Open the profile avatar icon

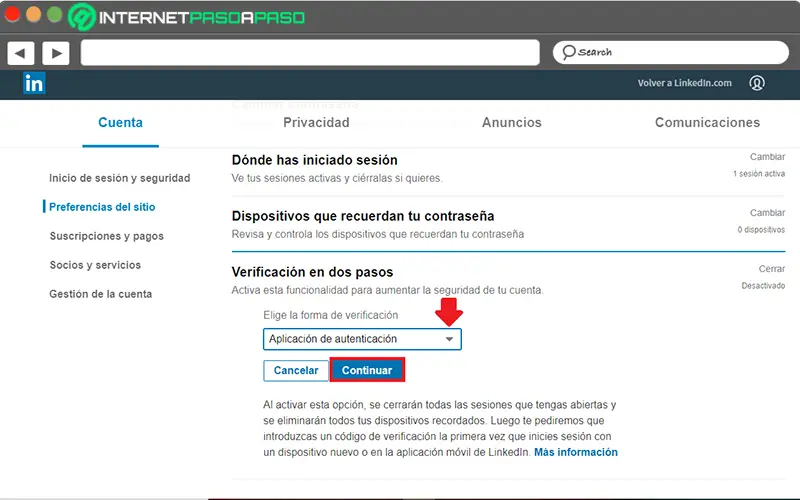pos(757,83)
